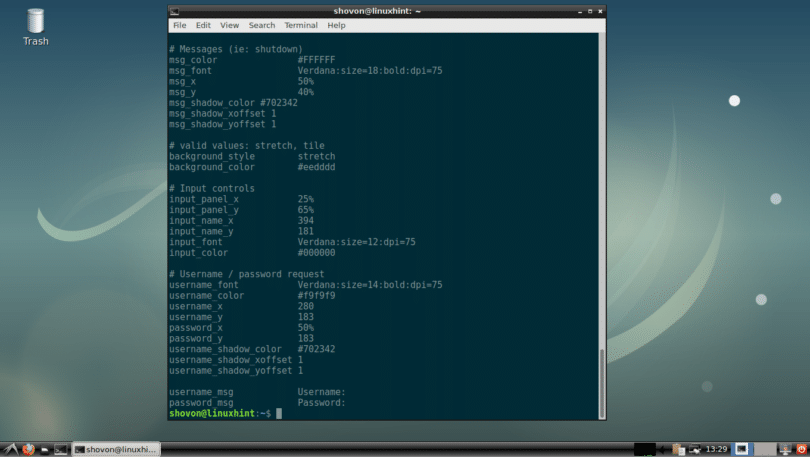810x457 pixels.
Task: Open the Help menu
Action: pos(336,25)
